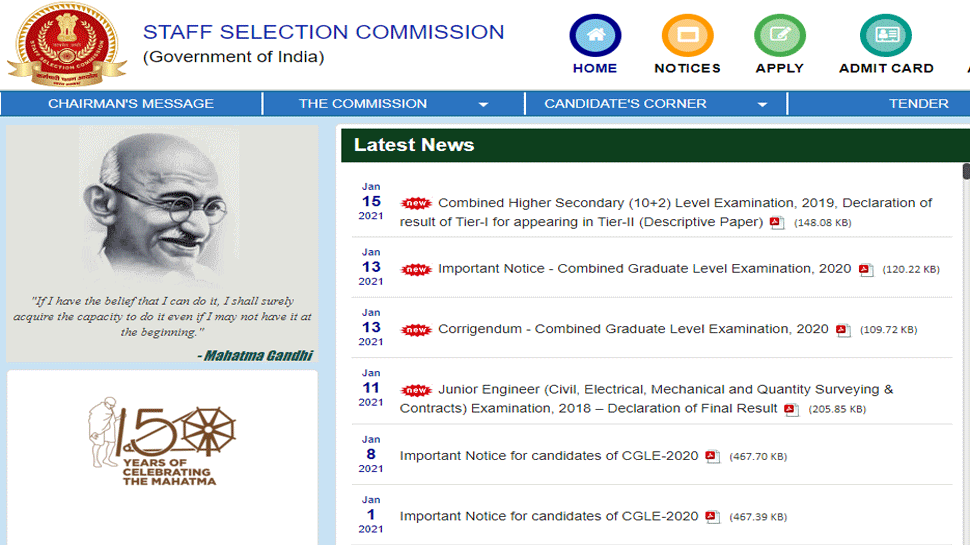
Task: Open Jan 1 Important Notice CGLE-2020 link
Action: 549,517
